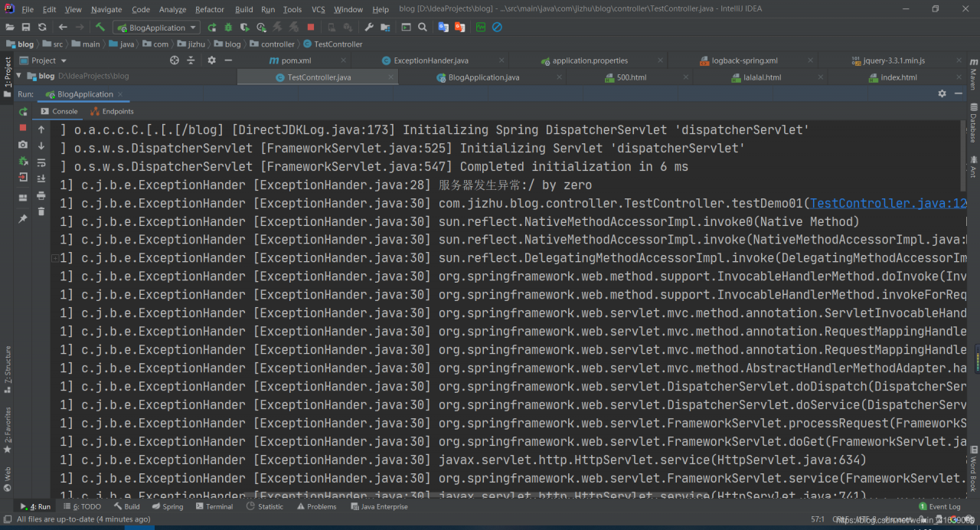Open the Maven side tool window
The image size is (980, 530).
tap(973, 74)
